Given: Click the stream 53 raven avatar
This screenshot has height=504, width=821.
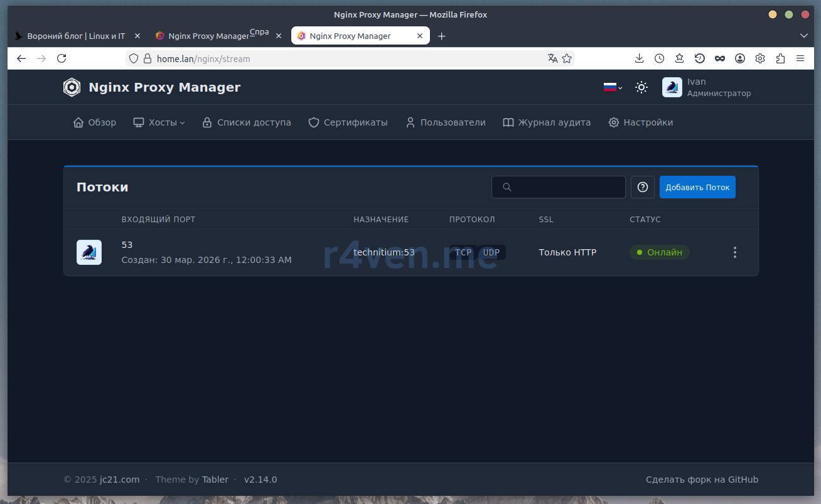Looking at the screenshot, I should pyautogui.click(x=89, y=252).
